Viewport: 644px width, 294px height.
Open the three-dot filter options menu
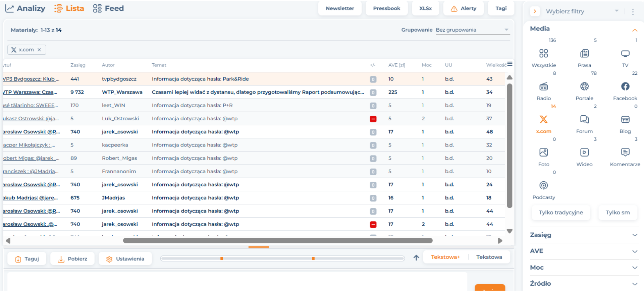pyautogui.click(x=633, y=12)
